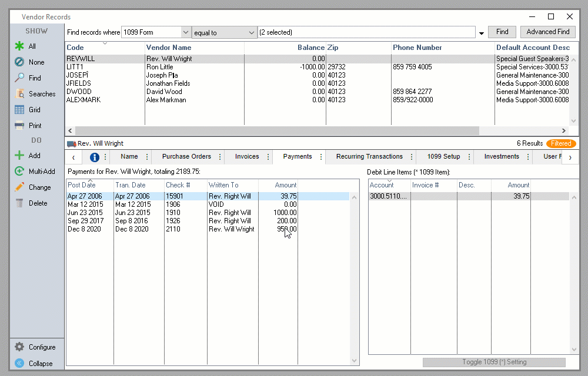Click the Change pencil icon
588x376 pixels.
click(19, 187)
